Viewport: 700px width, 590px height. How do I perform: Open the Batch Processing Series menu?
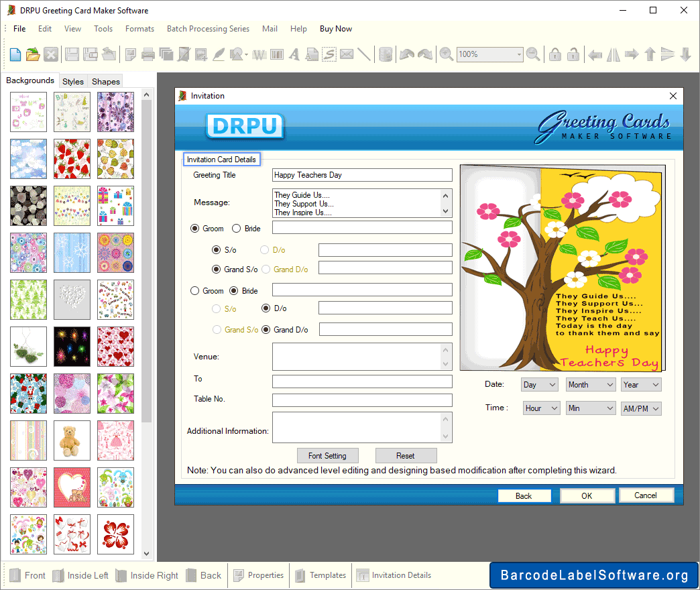208,29
